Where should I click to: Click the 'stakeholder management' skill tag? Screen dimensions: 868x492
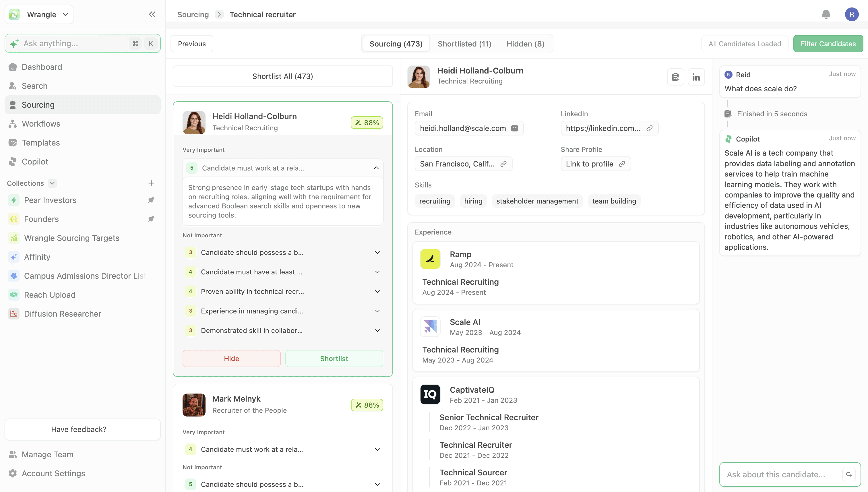[537, 201]
